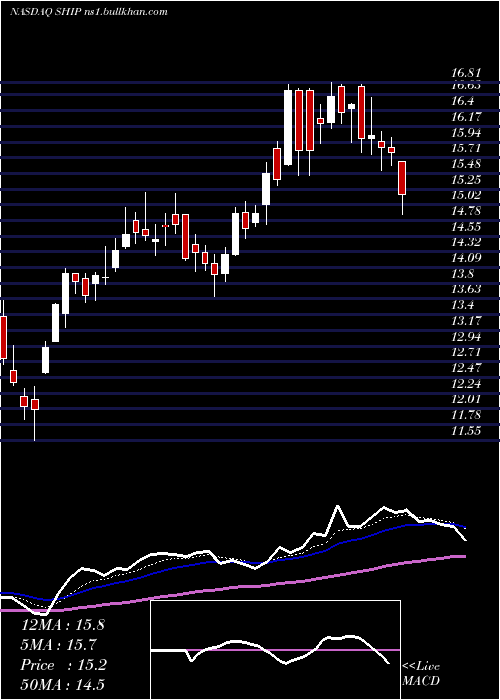This screenshot has width=500, height=700.
Task: Click the 16.4 price axis label
Action: tap(462, 101)
